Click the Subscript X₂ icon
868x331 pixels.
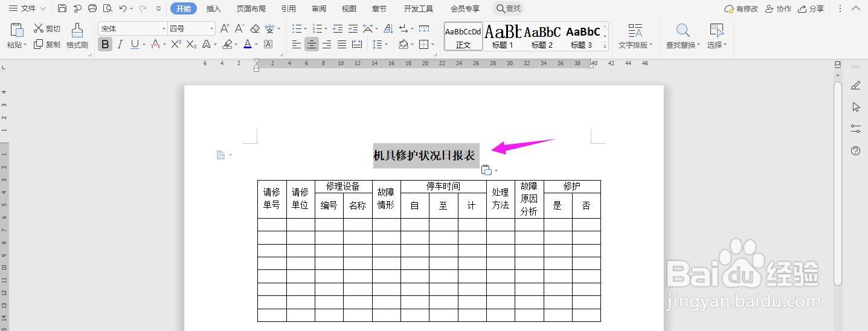(191, 44)
